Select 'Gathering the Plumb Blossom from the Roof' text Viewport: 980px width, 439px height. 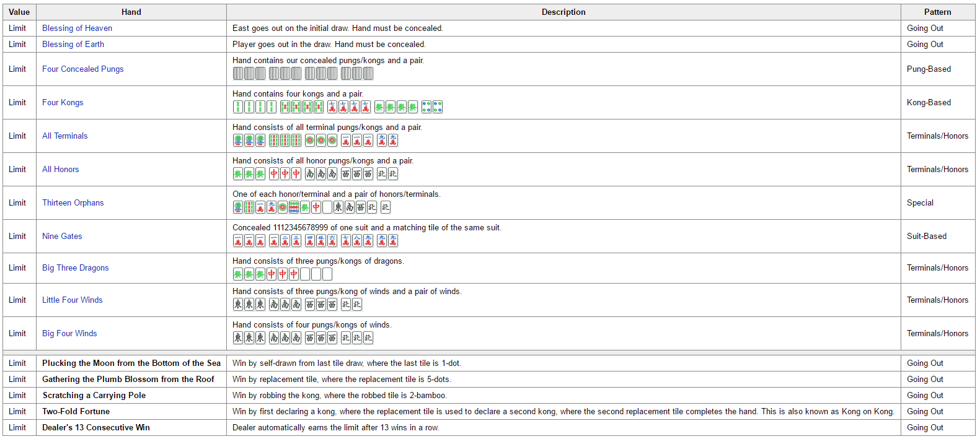[x=128, y=379]
